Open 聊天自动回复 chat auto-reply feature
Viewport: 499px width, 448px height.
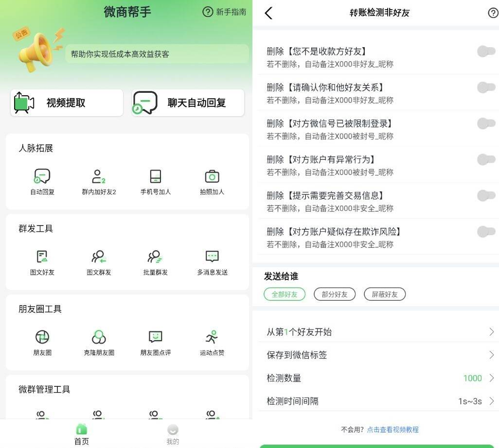pyautogui.click(x=188, y=103)
